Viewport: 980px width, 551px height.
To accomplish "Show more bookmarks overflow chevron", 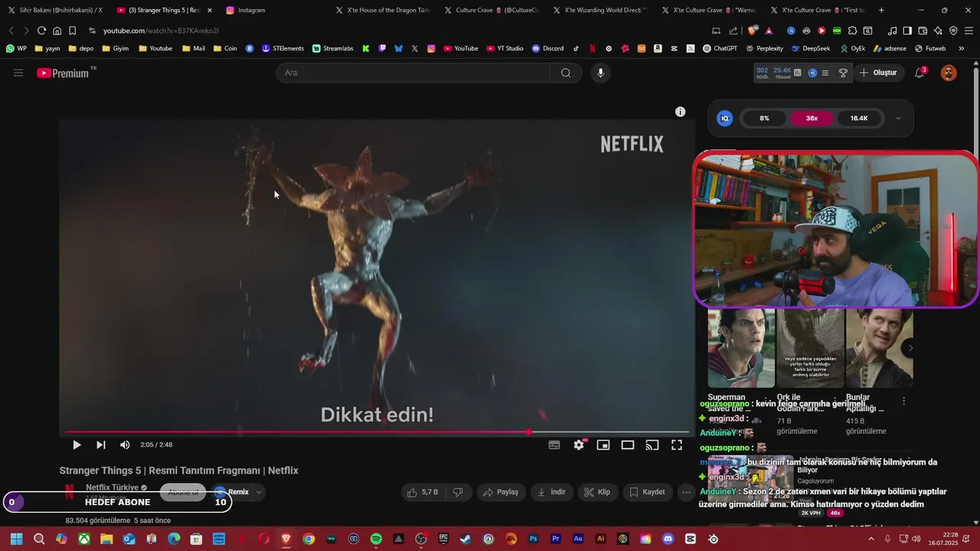I will pos(962,48).
